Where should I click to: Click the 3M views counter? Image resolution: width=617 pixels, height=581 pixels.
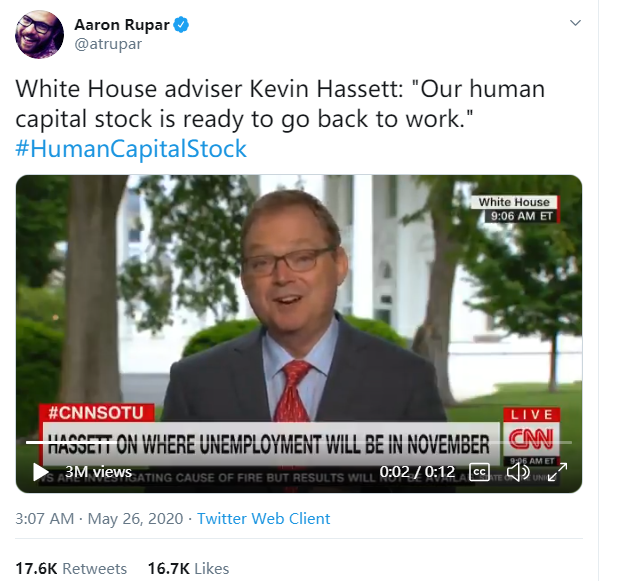pos(98,472)
